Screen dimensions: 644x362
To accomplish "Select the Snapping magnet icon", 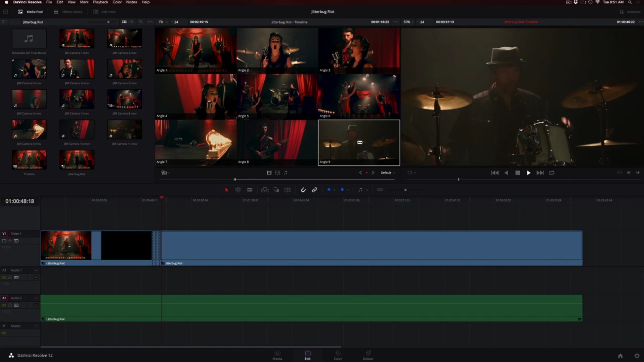I will 303,190.
